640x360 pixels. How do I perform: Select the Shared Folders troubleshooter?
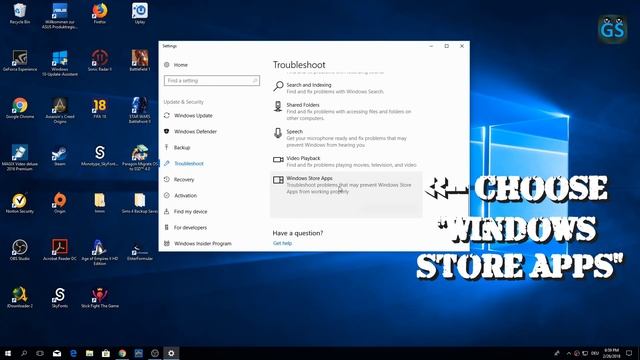coord(346,111)
